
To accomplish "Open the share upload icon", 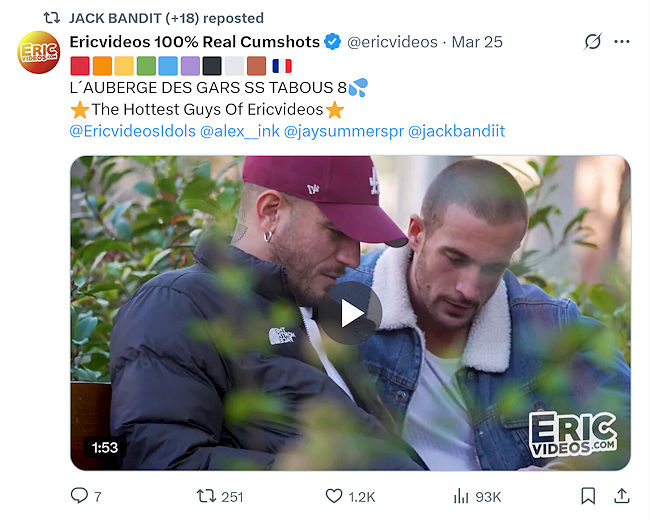I will pos(622,496).
